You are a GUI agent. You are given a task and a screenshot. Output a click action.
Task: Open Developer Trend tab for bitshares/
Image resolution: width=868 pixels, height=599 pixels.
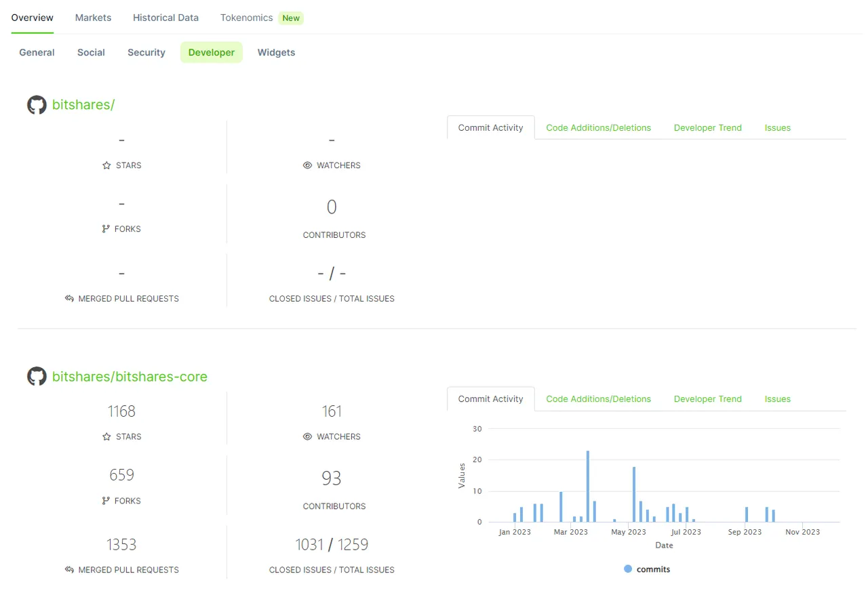click(708, 127)
